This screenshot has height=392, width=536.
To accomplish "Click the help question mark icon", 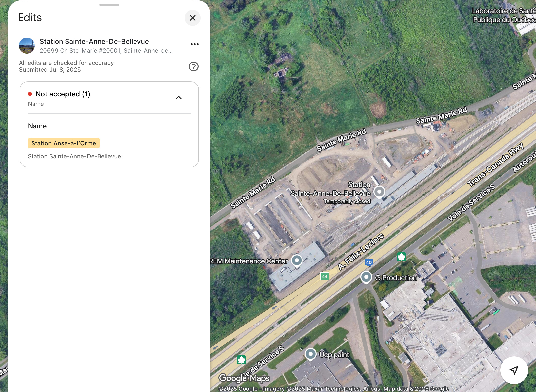I will [193, 66].
